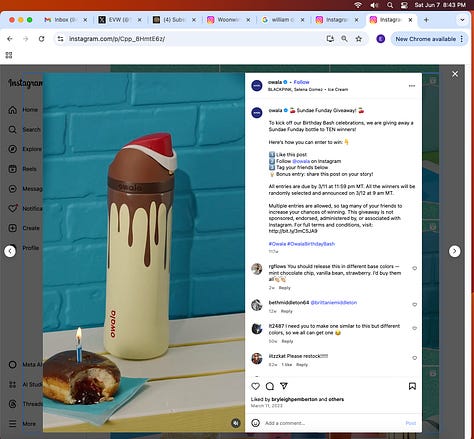Open @owala mention link in caption
The image size is (474, 439).
[301, 161]
